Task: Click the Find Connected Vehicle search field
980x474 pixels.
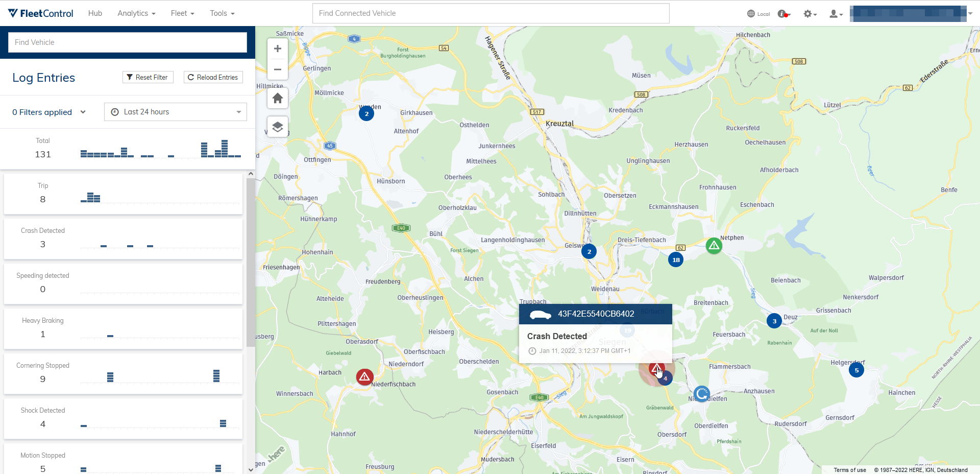Action: (x=491, y=13)
